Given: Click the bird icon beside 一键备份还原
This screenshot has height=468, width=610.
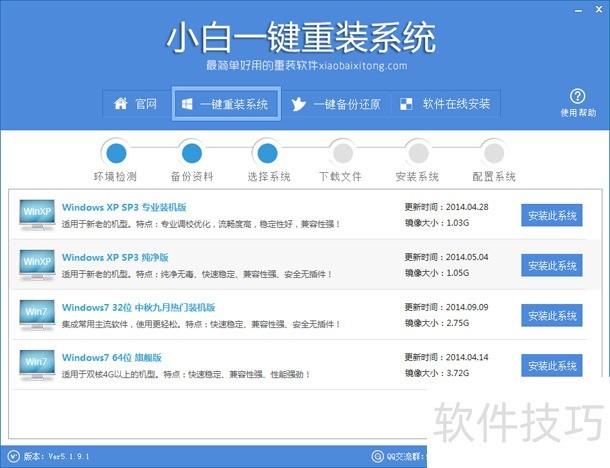Looking at the screenshot, I should coord(298,104).
